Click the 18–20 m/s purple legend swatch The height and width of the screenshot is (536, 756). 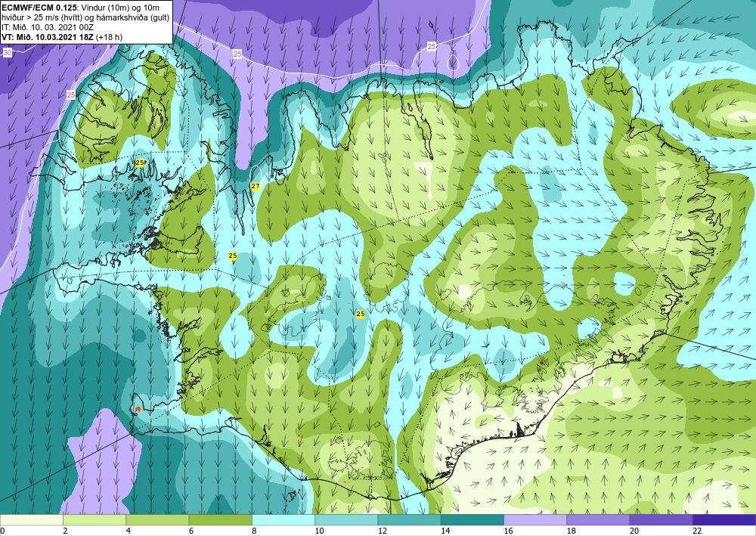[598, 520]
